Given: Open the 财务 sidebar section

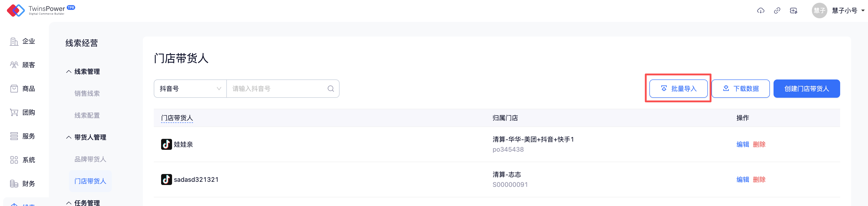Looking at the screenshot, I should (23, 184).
